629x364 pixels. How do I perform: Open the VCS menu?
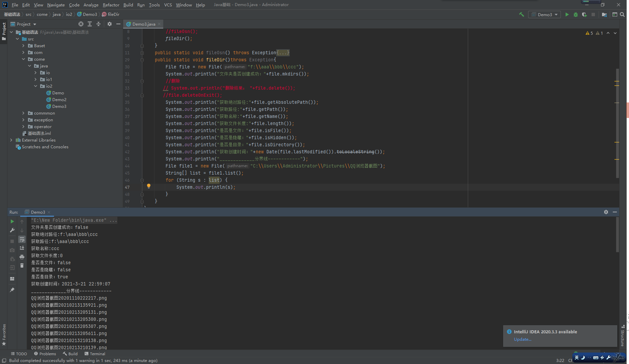168,5
